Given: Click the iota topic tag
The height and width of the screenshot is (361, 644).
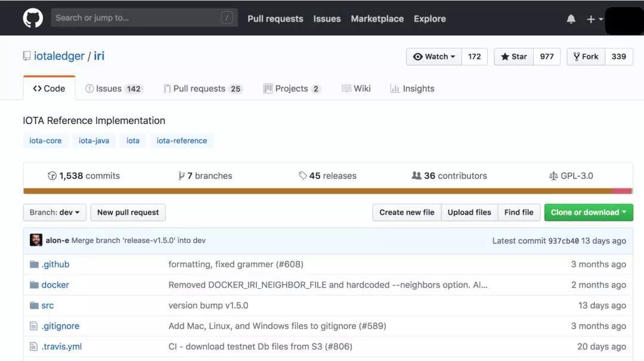Looking at the screenshot, I should 132,141.
